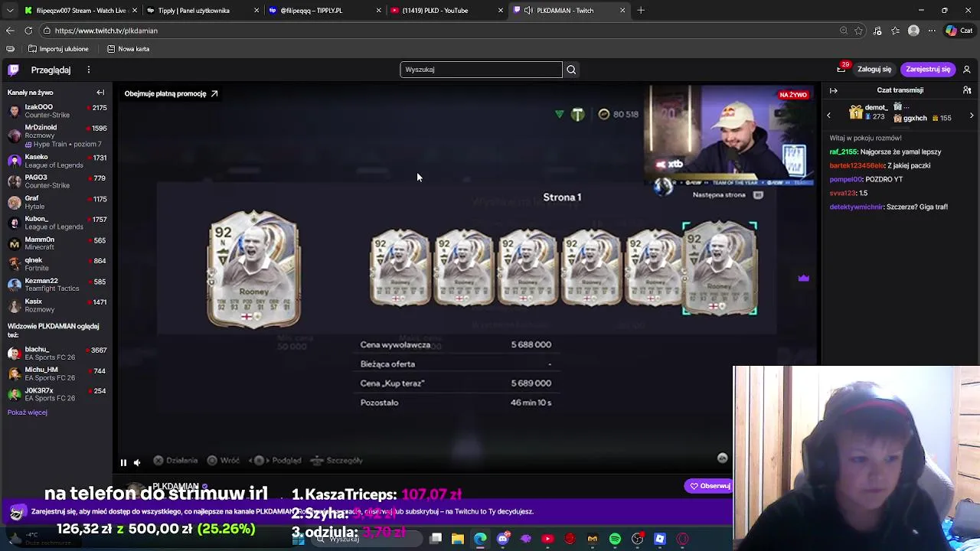The width and height of the screenshot is (980, 551).
Task: Open the notifications inbox with 29 badge
Action: coord(841,69)
